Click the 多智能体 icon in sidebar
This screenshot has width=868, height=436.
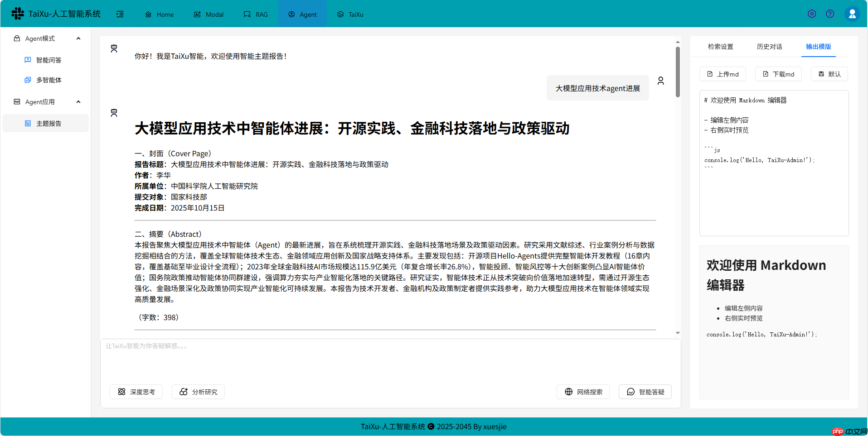point(27,80)
